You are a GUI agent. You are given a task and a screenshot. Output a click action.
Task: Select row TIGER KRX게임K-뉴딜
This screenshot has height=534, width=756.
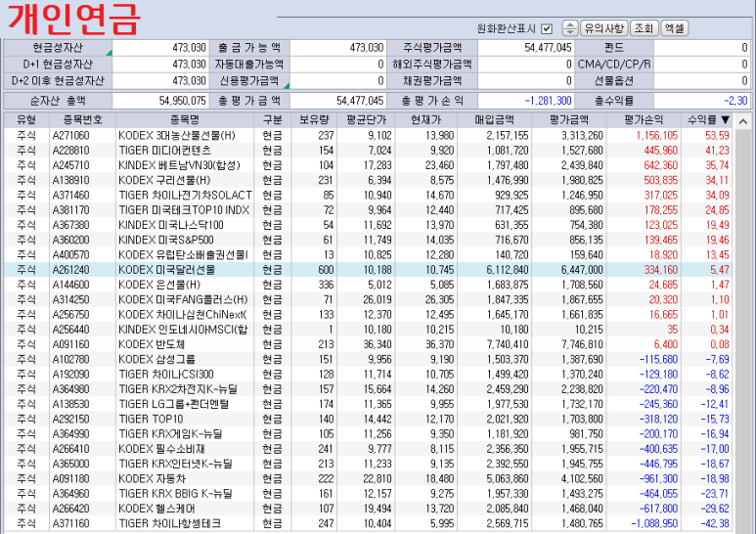pos(369,434)
